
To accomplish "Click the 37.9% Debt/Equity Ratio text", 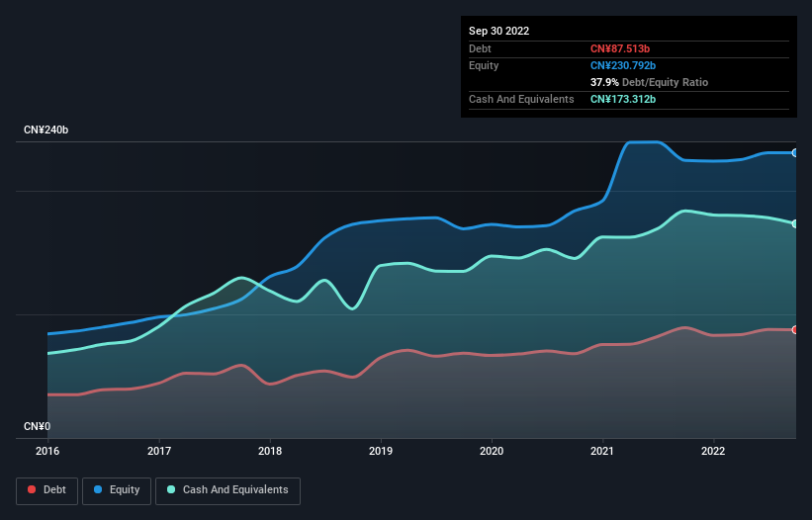I will click(650, 82).
